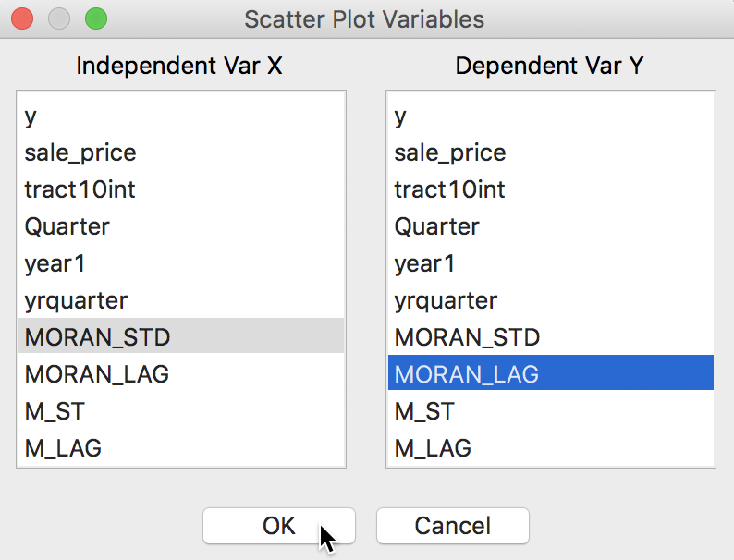Pick Quarter in Dependent Var Y list
The height and width of the screenshot is (560, 734).
tap(551, 227)
